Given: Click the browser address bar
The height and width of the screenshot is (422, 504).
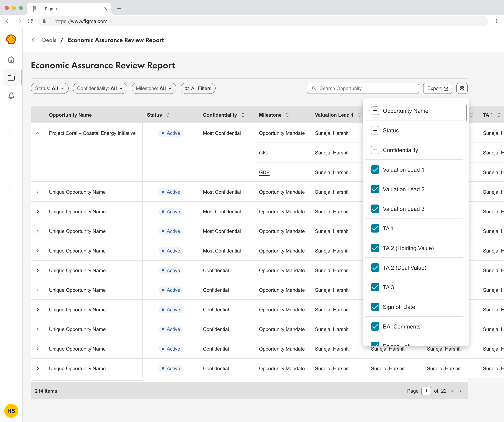Looking at the screenshot, I should pyautogui.click(x=263, y=21).
